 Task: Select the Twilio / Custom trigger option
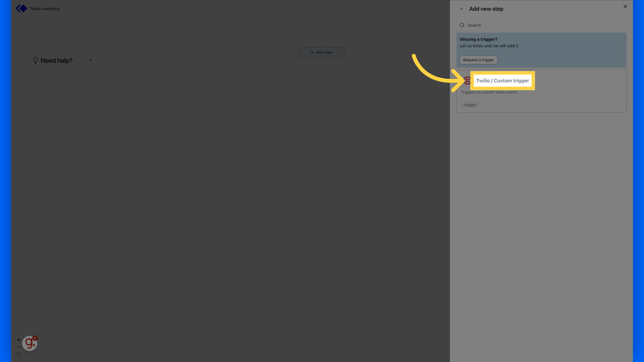(502, 80)
